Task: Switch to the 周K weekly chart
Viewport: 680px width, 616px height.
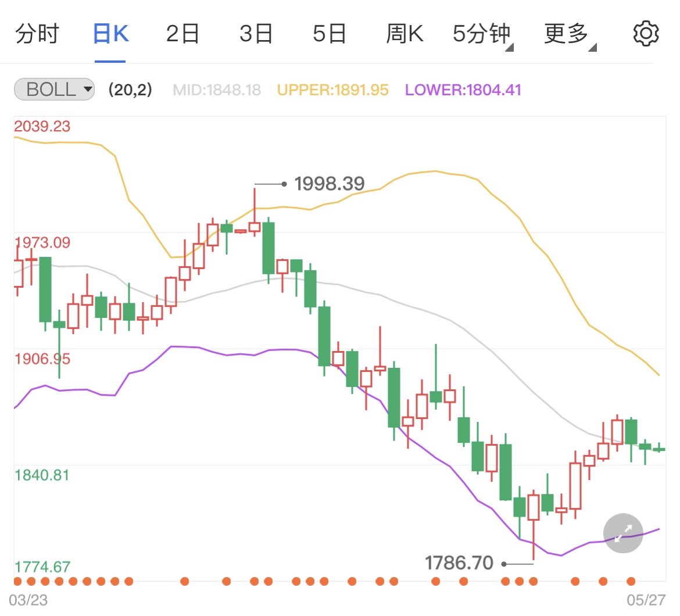Action: click(405, 34)
